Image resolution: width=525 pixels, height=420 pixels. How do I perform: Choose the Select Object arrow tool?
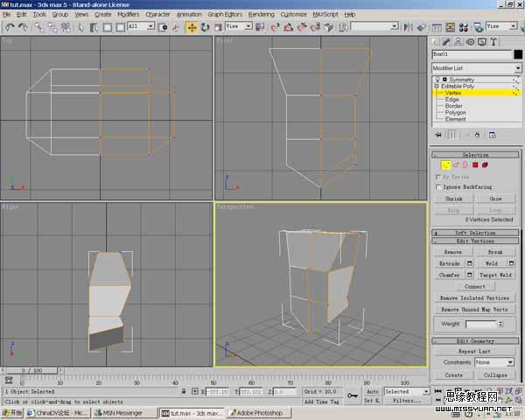[x=80, y=27]
